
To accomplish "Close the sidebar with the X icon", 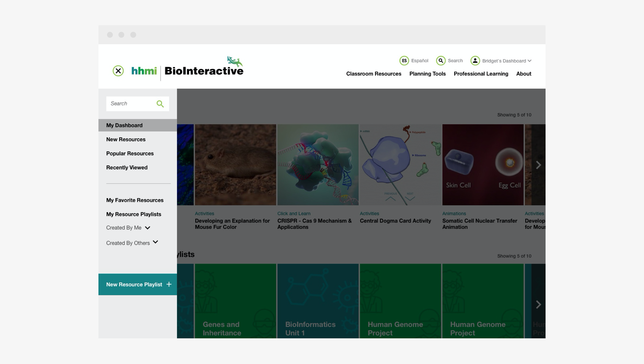I will coord(118,71).
